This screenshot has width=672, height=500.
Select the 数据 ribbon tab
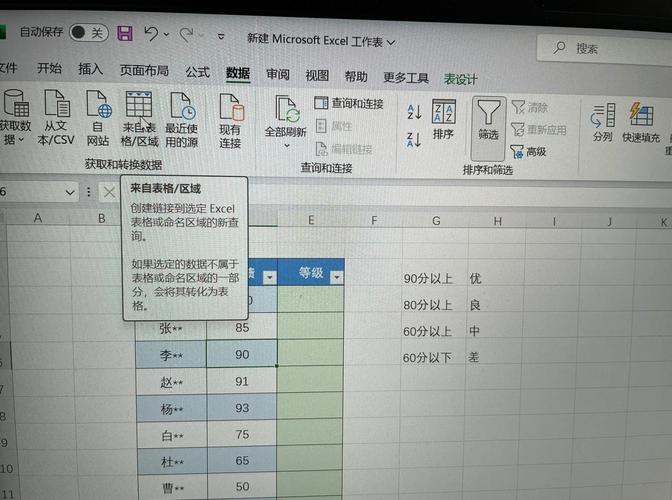pos(238,73)
